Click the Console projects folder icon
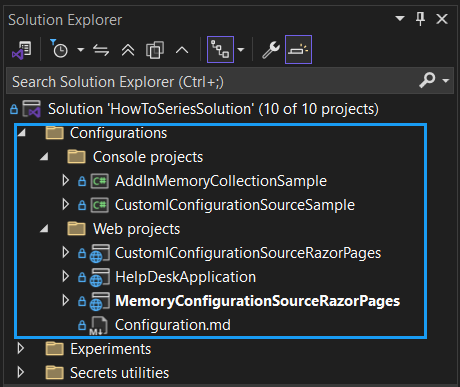460x387 pixels. point(77,157)
